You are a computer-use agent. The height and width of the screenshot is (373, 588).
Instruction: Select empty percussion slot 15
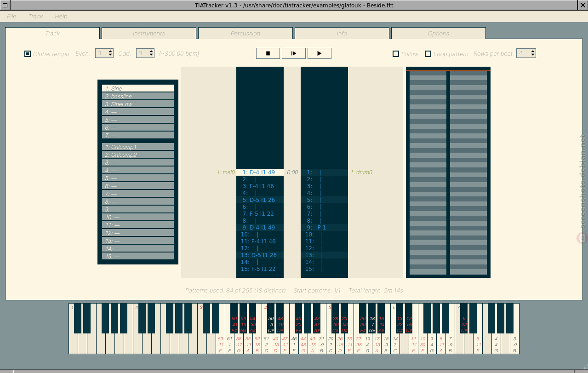(138, 256)
